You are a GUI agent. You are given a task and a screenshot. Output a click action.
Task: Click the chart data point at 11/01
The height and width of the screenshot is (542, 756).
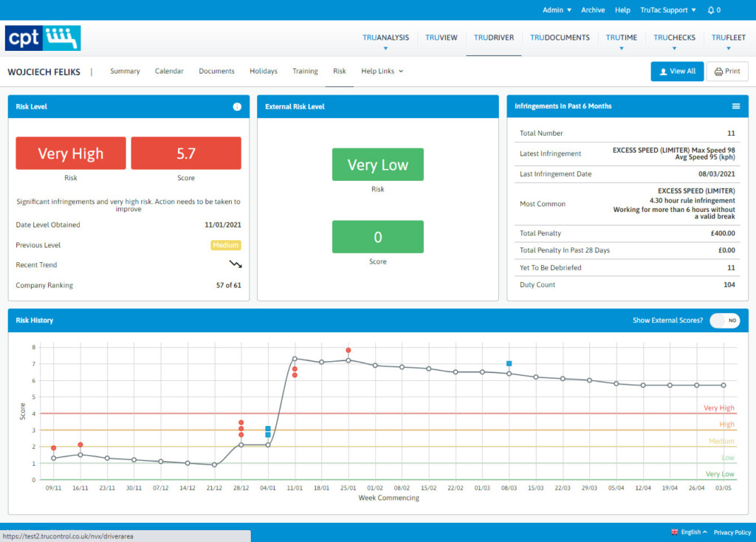295,359
